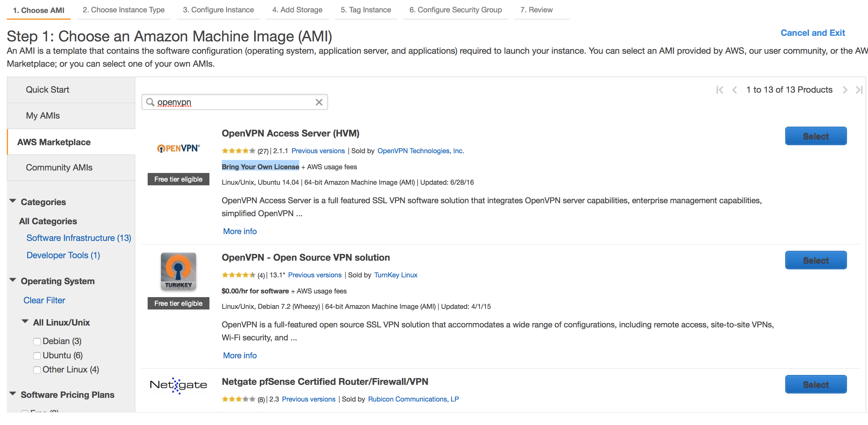Select Netgate pfSense Certified Router
This screenshot has width=868, height=425.
(816, 384)
